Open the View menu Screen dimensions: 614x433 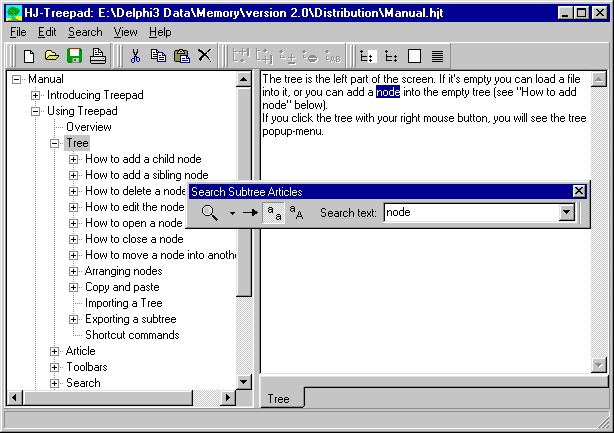[125, 32]
